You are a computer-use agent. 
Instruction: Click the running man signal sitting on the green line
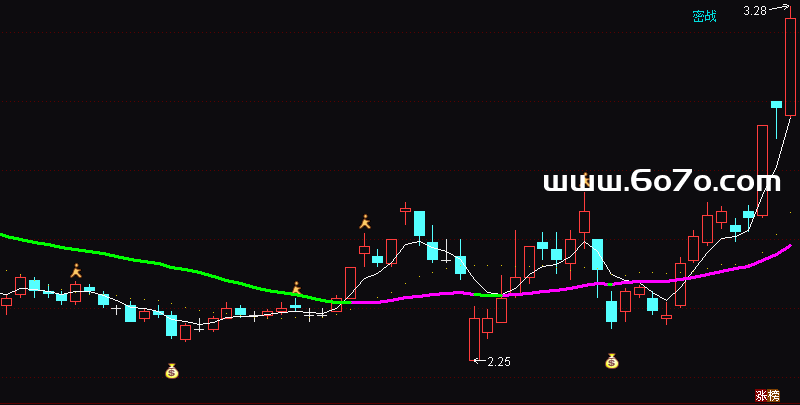click(296, 288)
